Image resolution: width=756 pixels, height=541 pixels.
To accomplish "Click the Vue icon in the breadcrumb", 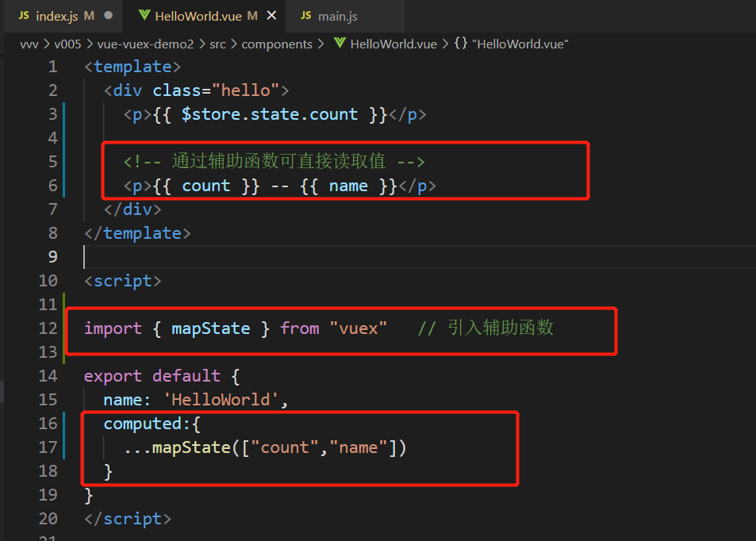I will pyautogui.click(x=340, y=44).
